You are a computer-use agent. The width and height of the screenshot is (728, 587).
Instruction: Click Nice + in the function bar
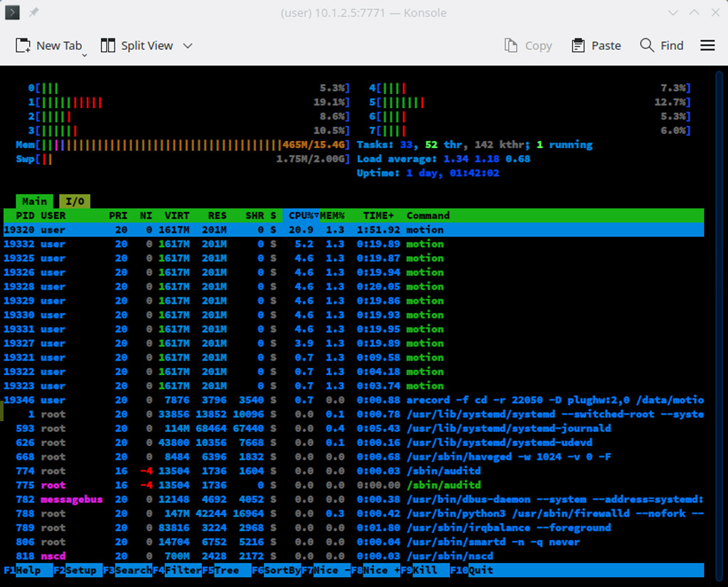[x=381, y=570]
